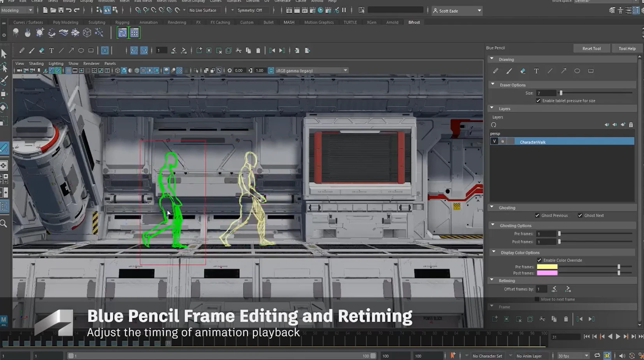Uncheck Ghost Next option

tap(580, 215)
